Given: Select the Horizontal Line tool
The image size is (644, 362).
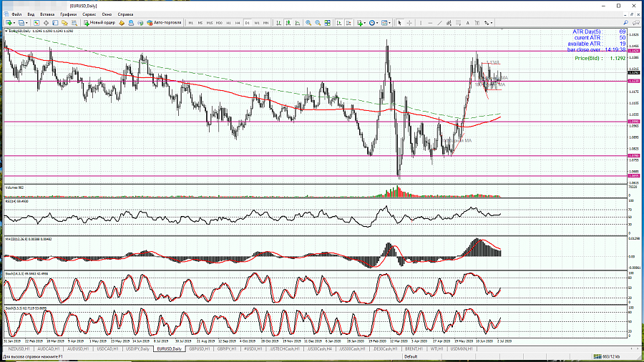Looking at the screenshot, I should point(430,23).
